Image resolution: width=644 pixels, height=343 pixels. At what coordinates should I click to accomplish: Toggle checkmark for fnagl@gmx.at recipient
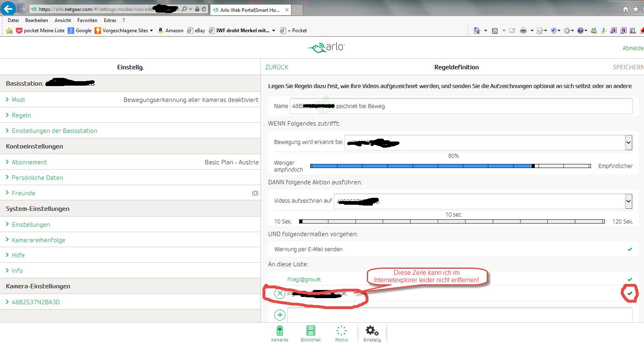tap(630, 279)
